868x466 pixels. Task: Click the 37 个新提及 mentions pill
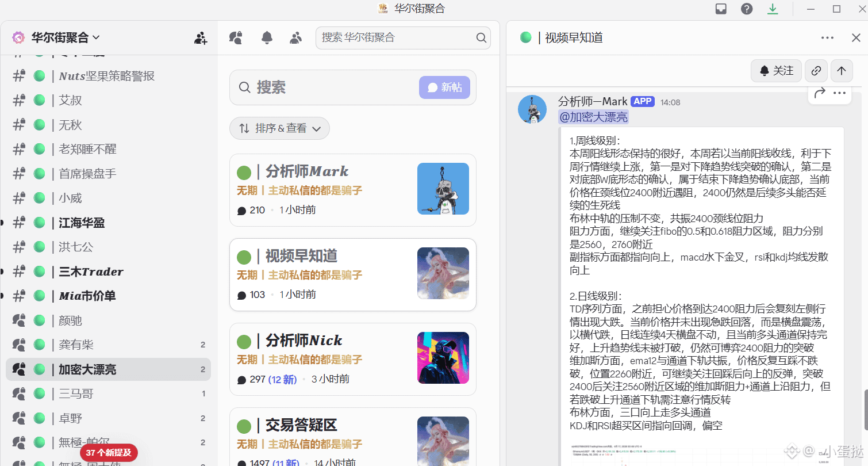tap(109, 453)
